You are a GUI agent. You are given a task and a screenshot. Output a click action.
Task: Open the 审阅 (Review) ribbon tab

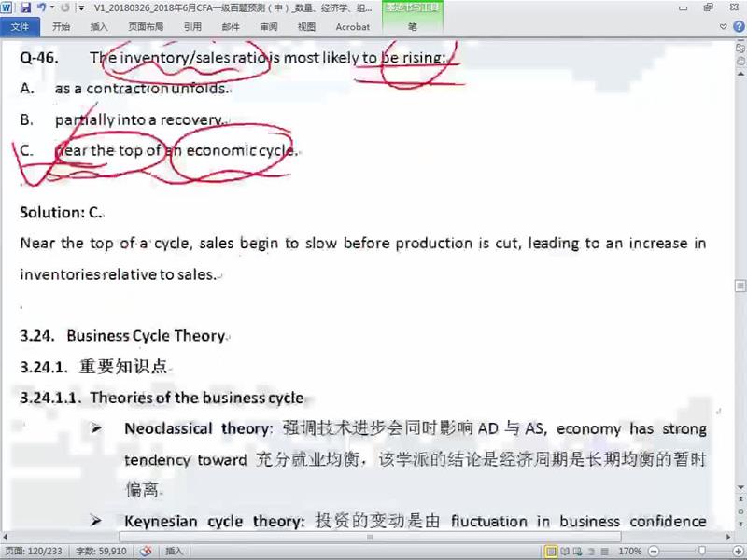pyautogui.click(x=269, y=27)
